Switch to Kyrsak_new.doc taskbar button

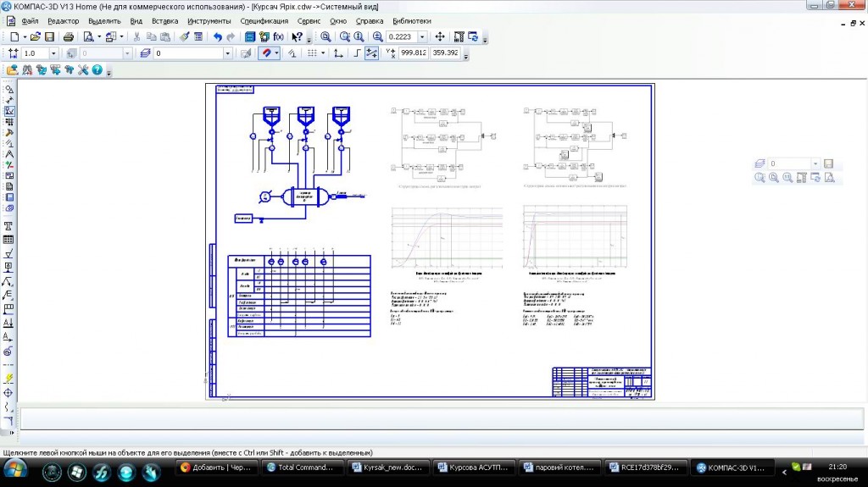click(x=387, y=468)
